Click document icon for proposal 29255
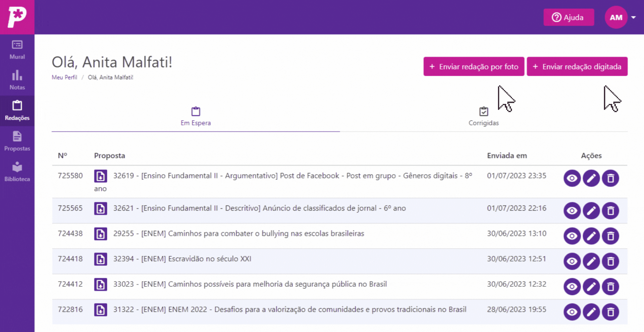The image size is (644, 332). click(x=100, y=234)
